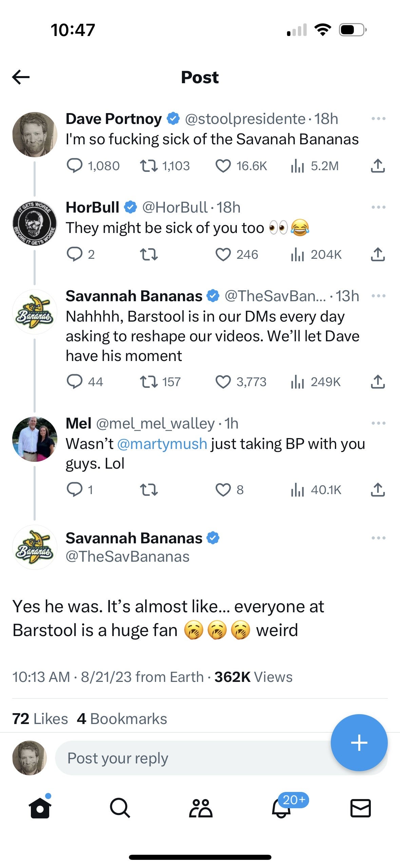
Task: Like the HorBull reply with 246 likes
Action: click(x=223, y=255)
